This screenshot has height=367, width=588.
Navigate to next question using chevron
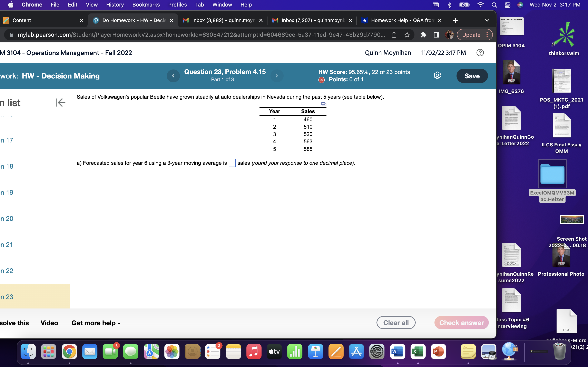[277, 76]
